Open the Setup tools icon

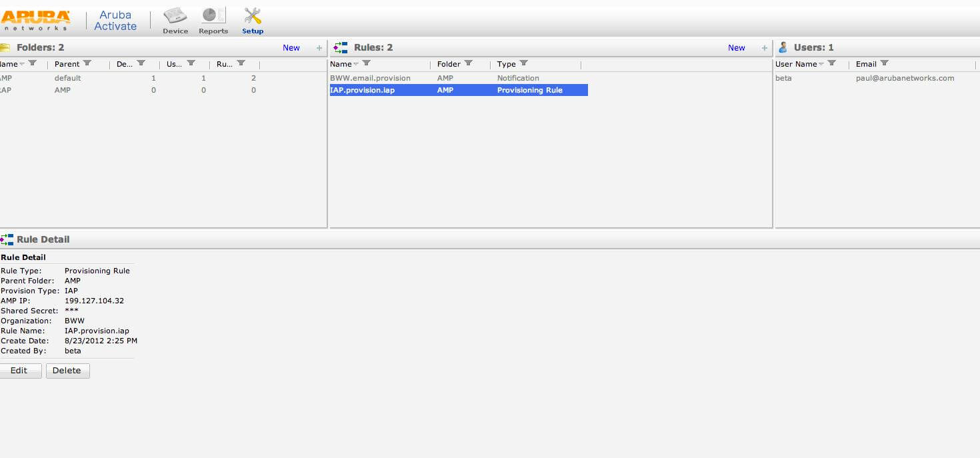tap(253, 16)
